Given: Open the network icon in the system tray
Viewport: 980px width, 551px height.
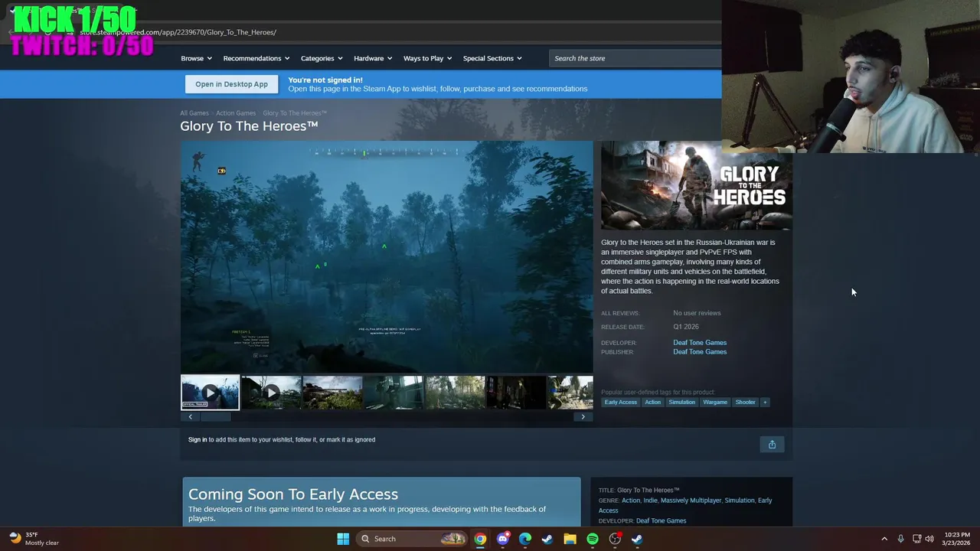Looking at the screenshot, I should (x=916, y=539).
